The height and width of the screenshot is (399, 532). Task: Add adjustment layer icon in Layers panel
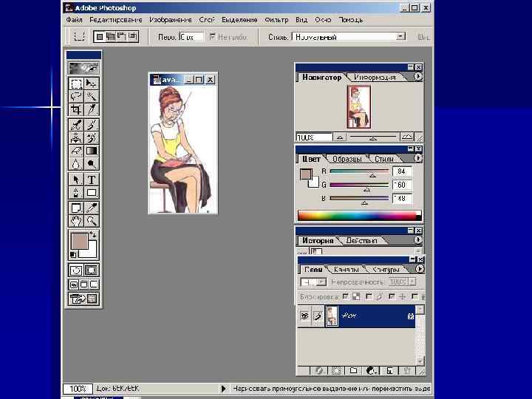[372, 371]
